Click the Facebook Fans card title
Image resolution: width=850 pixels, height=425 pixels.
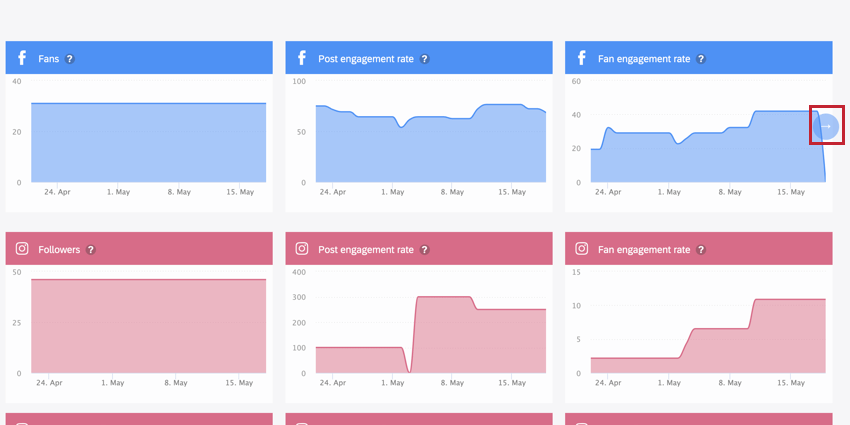48,59
